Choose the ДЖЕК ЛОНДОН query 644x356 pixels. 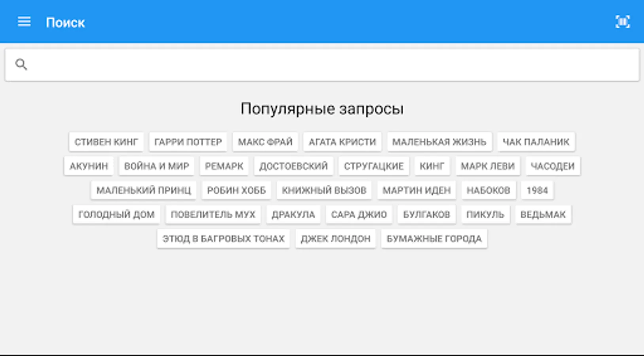(335, 239)
